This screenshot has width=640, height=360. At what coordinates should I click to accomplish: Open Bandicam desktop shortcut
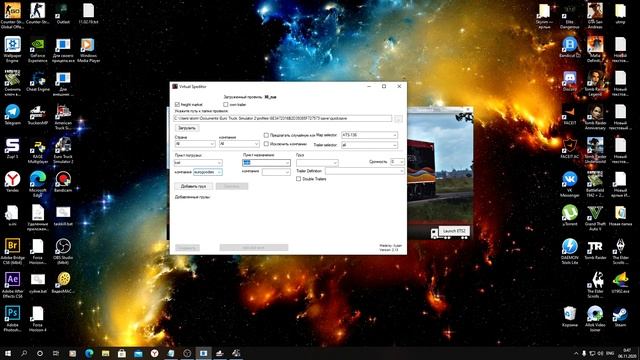[63, 182]
